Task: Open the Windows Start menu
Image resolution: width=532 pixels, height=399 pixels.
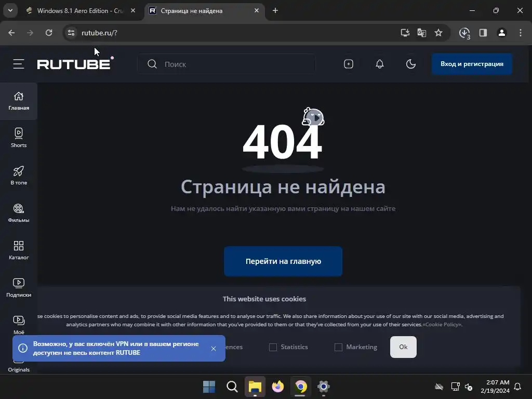Action: tap(209, 387)
